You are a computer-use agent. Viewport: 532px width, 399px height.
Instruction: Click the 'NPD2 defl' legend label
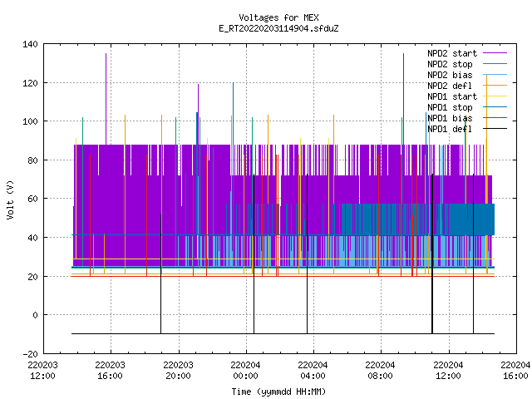click(x=450, y=86)
